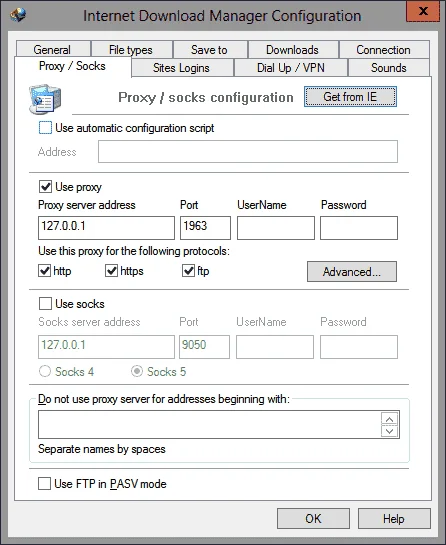Close the Configuration dialog window

[423, 11]
